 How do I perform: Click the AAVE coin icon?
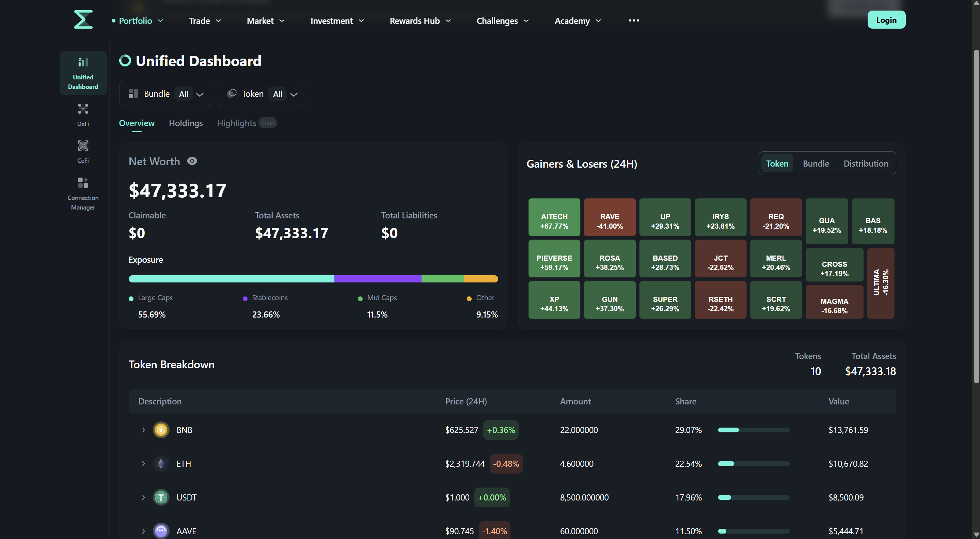point(161,531)
